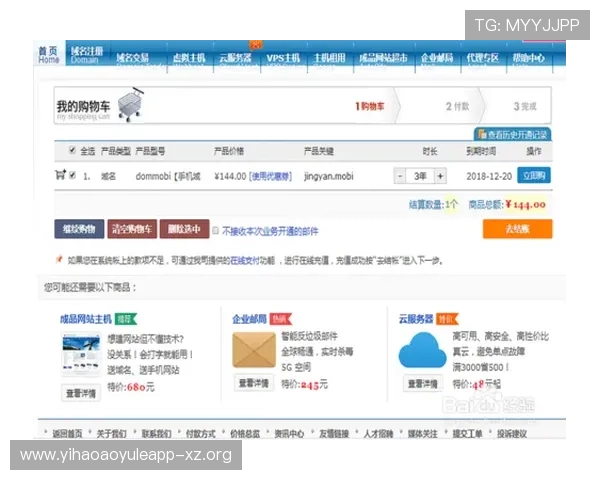Click the 2 付款 step indicator
Screen dimensions: 600x480
[x=457, y=106]
